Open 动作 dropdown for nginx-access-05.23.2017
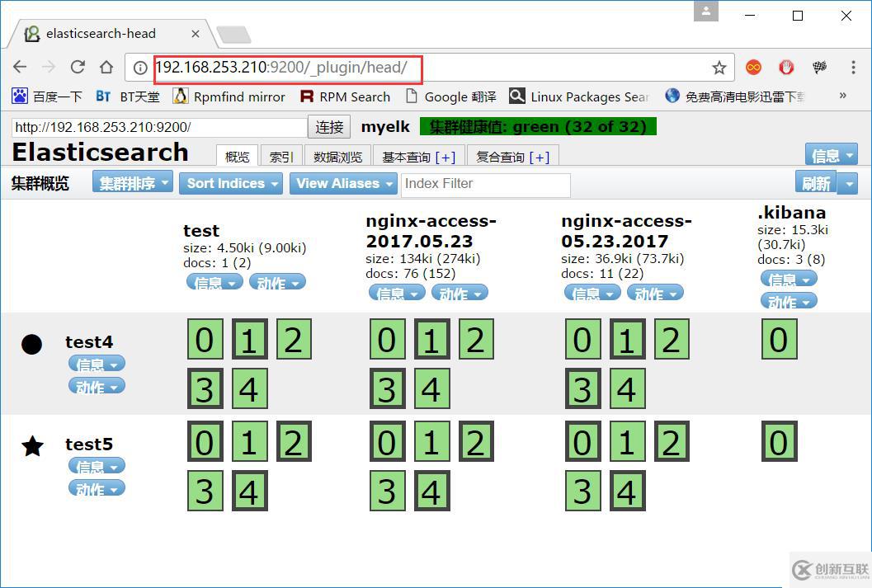This screenshot has height=588, width=872. pyautogui.click(x=655, y=293)
